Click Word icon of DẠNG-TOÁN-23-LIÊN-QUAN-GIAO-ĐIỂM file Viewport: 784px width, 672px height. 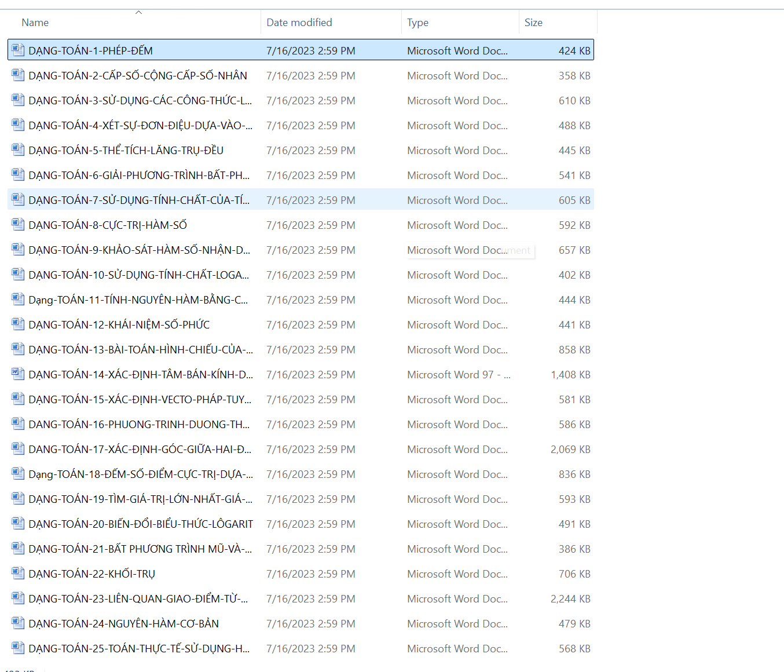pos(18,598)
